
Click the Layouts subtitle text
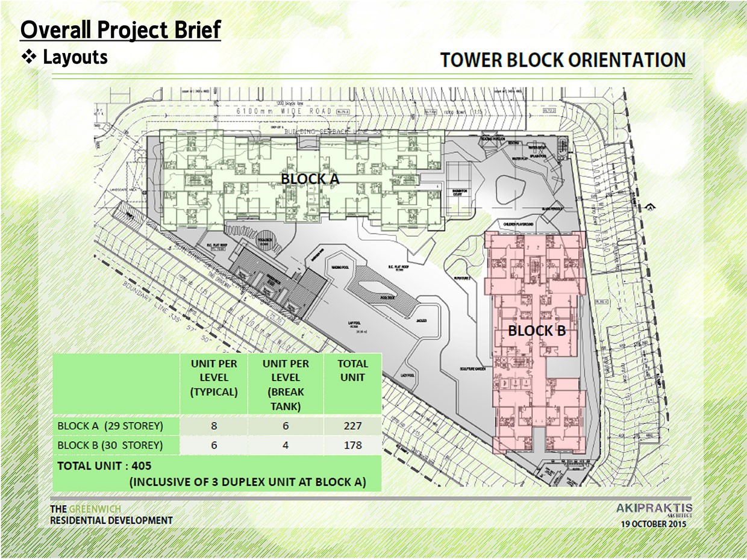tap(75, 58)
